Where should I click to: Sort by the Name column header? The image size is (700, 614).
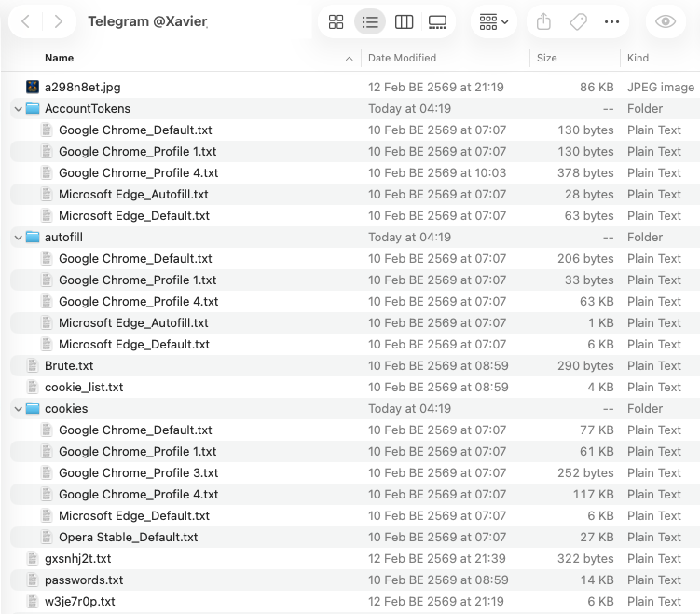(x=60, y=58)
